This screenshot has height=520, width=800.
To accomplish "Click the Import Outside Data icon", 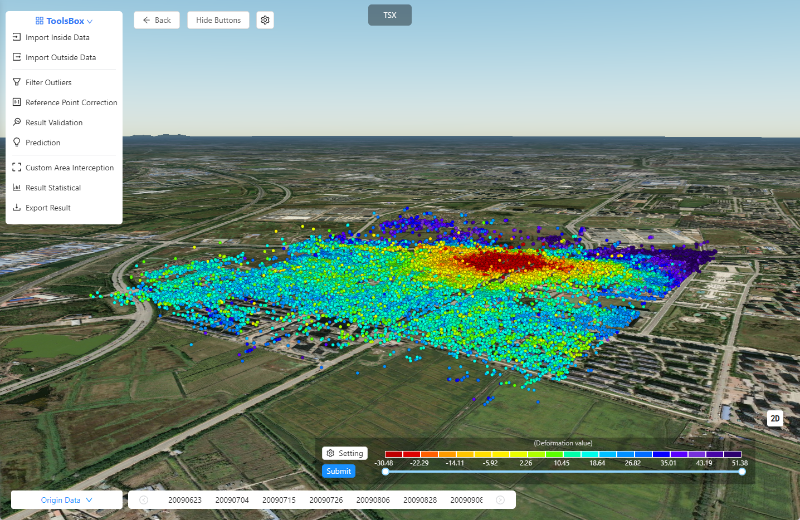I will click(17, 57).
